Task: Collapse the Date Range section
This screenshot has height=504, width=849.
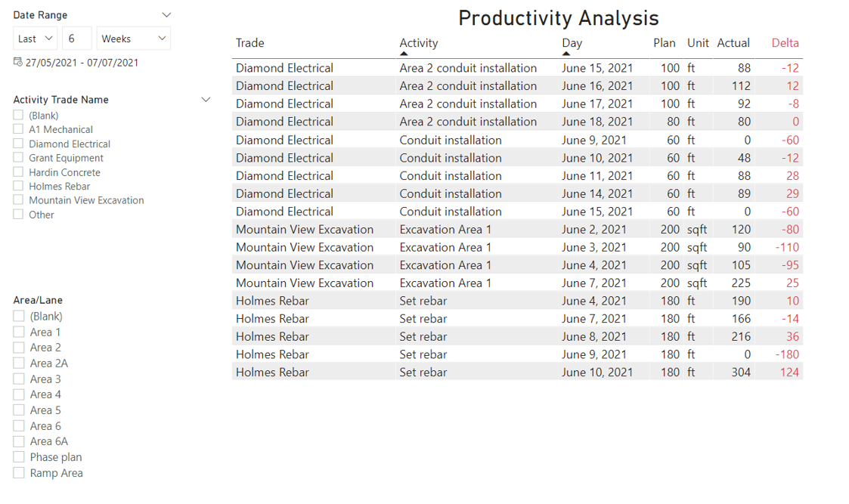Action: click(x=166, y=14)
